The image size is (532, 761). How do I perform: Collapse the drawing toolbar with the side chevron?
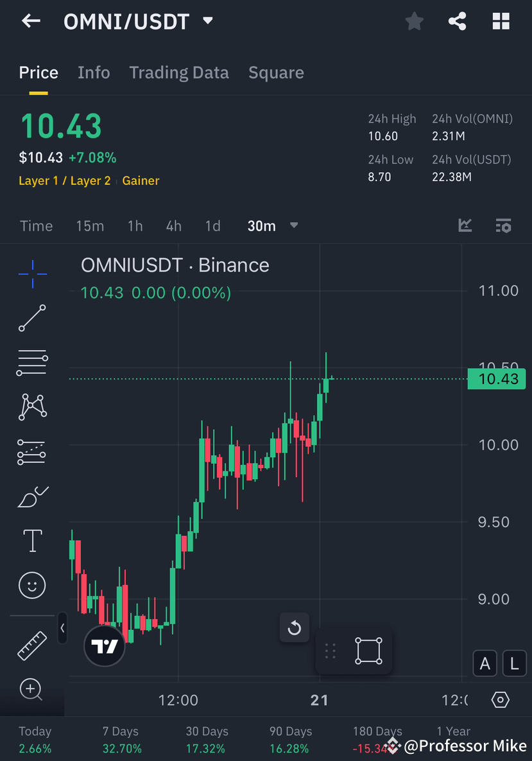click(x=62, y=629)
